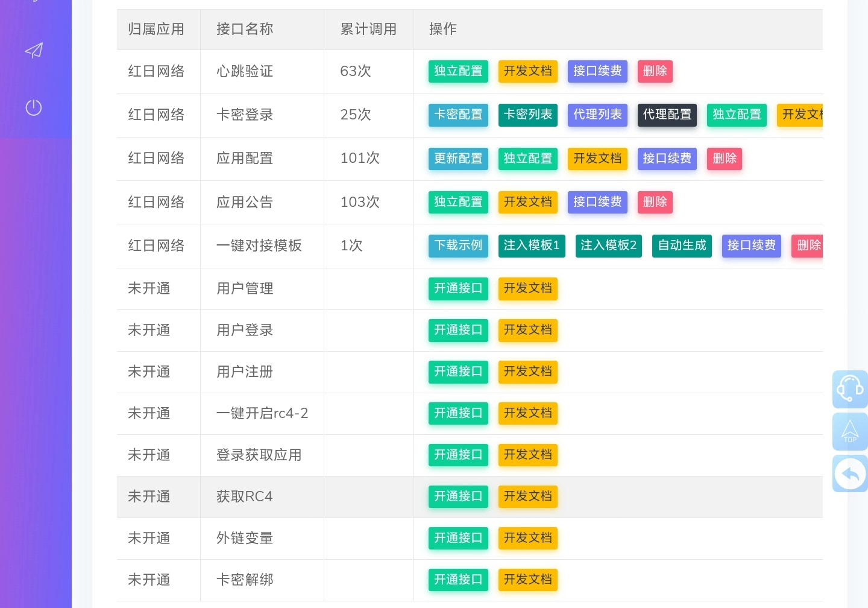Screen dimensions: 868x608
Task: Open 开发文档 for 用户登录
Action: click(x=528, y=330)
